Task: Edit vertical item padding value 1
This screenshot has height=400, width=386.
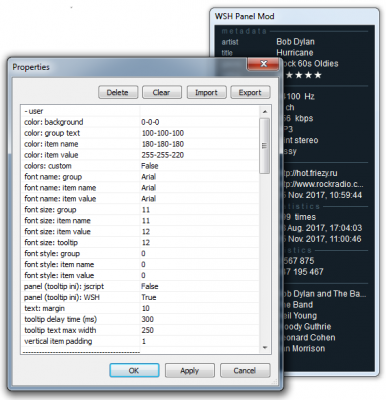Action: (144, 341)
